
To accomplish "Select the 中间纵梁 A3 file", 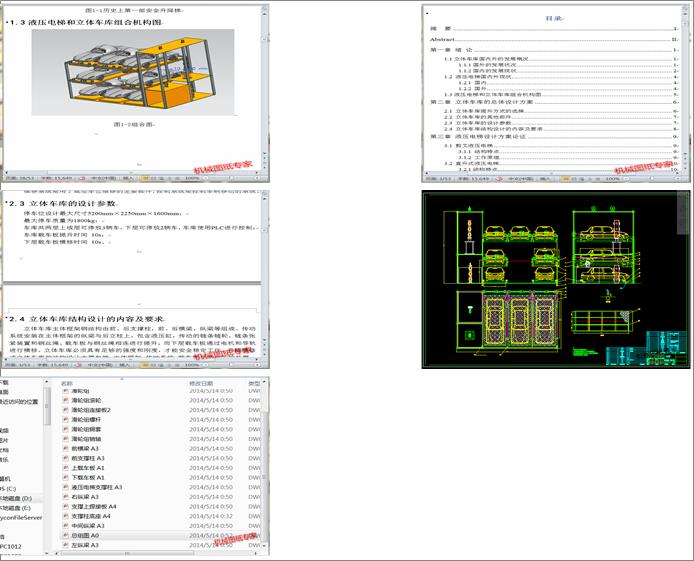I will pos(88,526).
